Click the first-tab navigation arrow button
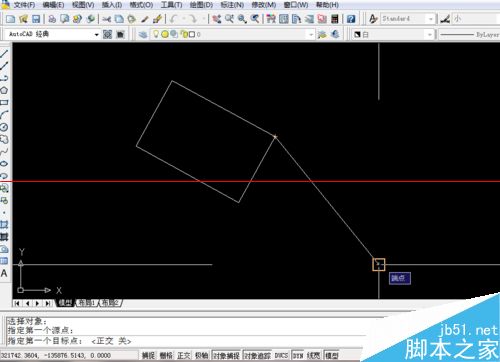The image size is (500, 362). [17, 303]
